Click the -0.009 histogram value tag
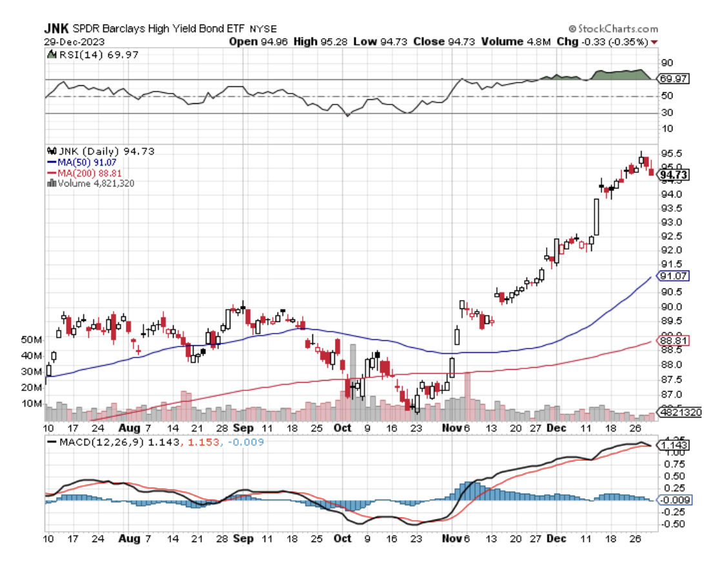The width and height of the screenshot is (728, 564). (x=672, y=500)
